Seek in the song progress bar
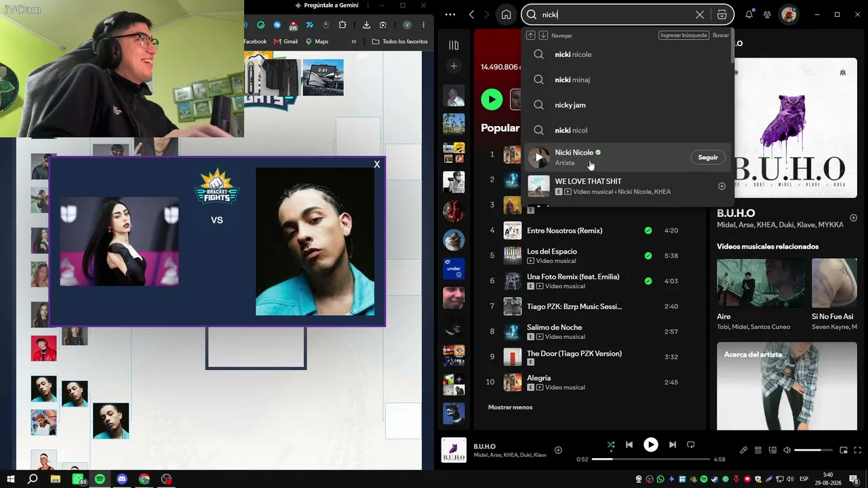 (x=650, y=460)
